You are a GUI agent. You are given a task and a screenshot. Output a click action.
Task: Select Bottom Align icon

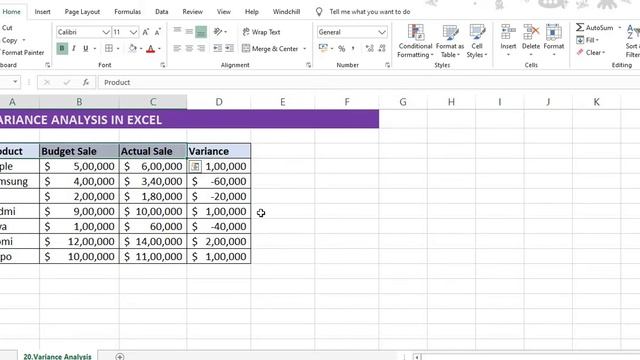tap(201, 31)
